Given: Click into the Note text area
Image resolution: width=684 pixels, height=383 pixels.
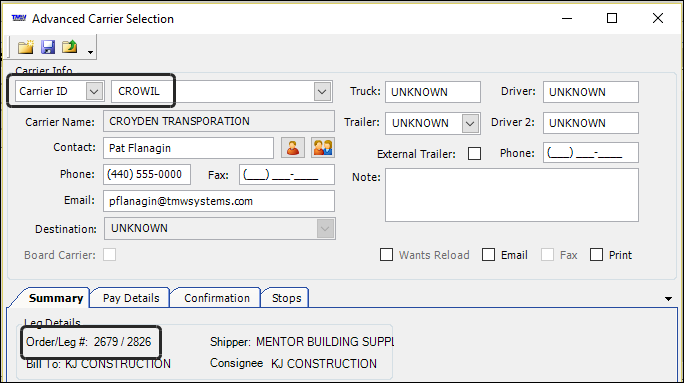Looking at the screenshot, I should 512,195.
